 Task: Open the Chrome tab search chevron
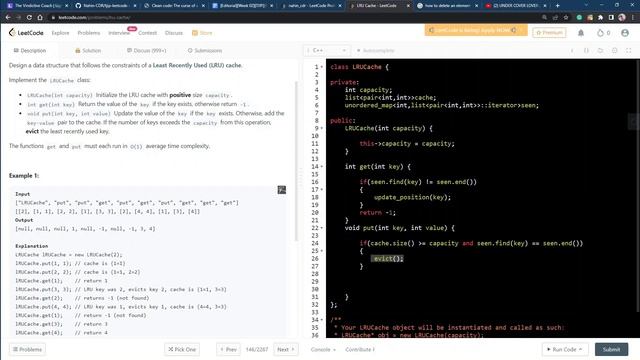click(586, 6)
